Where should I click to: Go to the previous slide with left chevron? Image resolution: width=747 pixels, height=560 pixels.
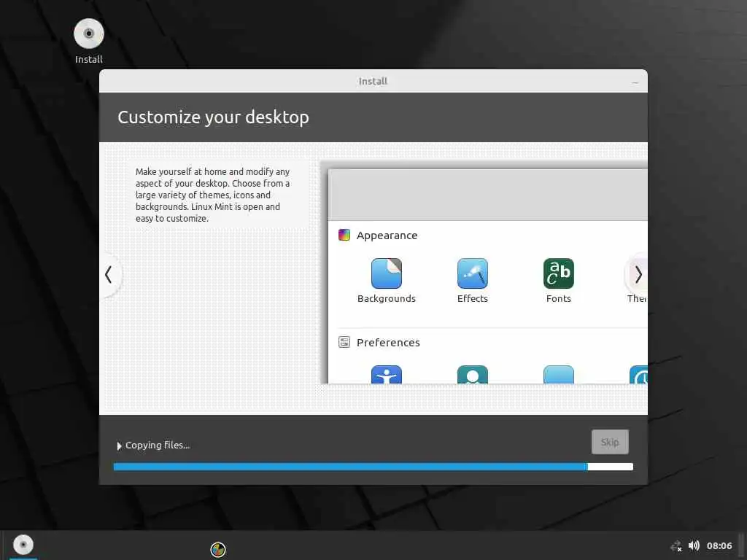(x=109, y=275)
